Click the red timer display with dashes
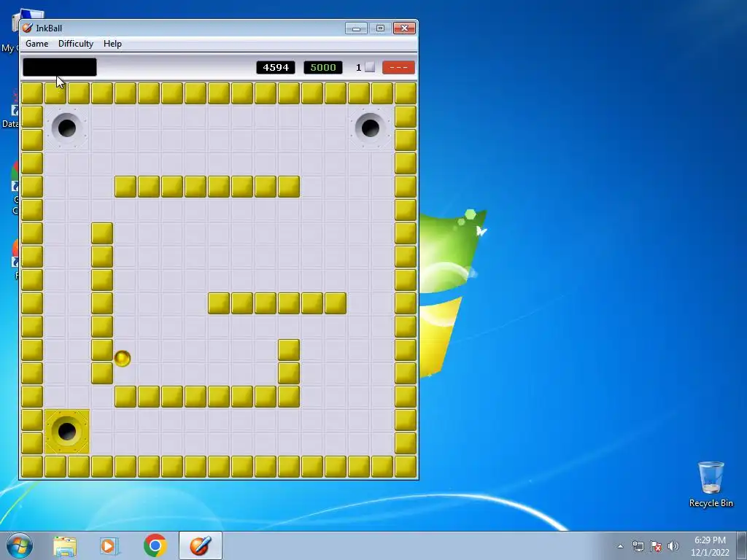This screenshot has height=560, width=747. pyautogui.click(x=398, y=68)
